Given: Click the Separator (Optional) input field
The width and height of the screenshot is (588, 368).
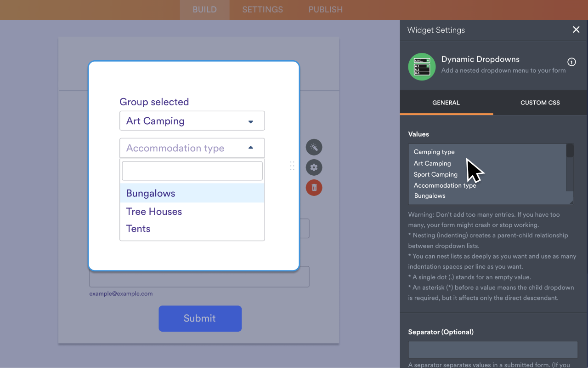Looking at the screenshot, I should [493, 350].
